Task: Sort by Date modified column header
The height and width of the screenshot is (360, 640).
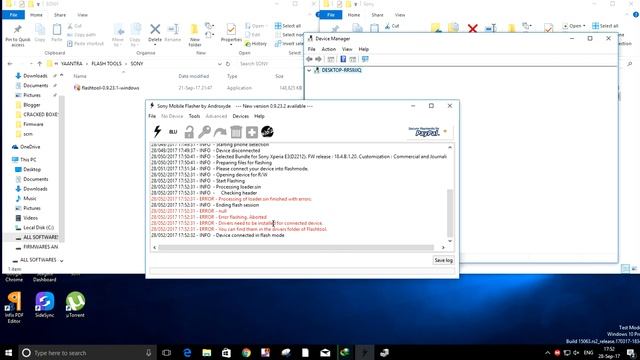Action: (193, 76)
